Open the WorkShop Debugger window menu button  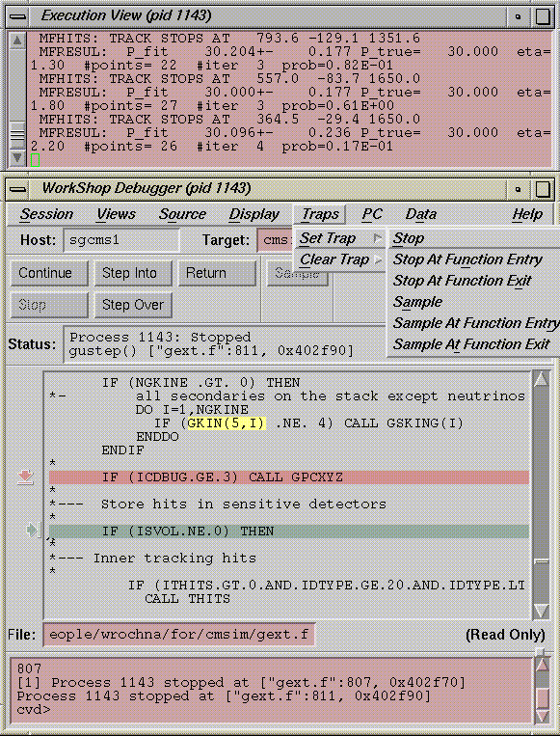click(17, 189)
